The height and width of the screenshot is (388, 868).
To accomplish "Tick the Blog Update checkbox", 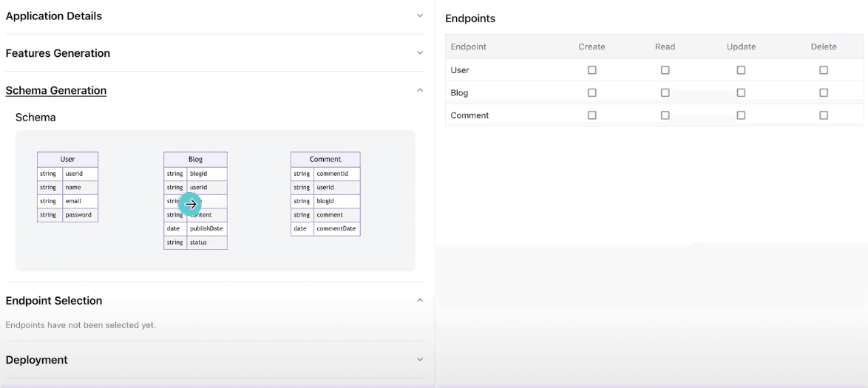I will click(741, 92).
